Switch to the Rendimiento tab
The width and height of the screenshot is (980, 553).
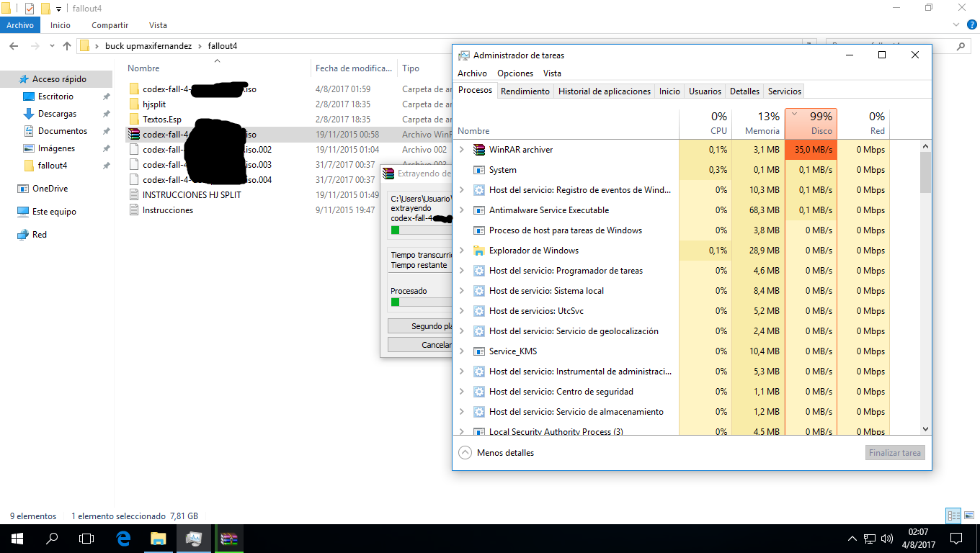coord(525,91)
